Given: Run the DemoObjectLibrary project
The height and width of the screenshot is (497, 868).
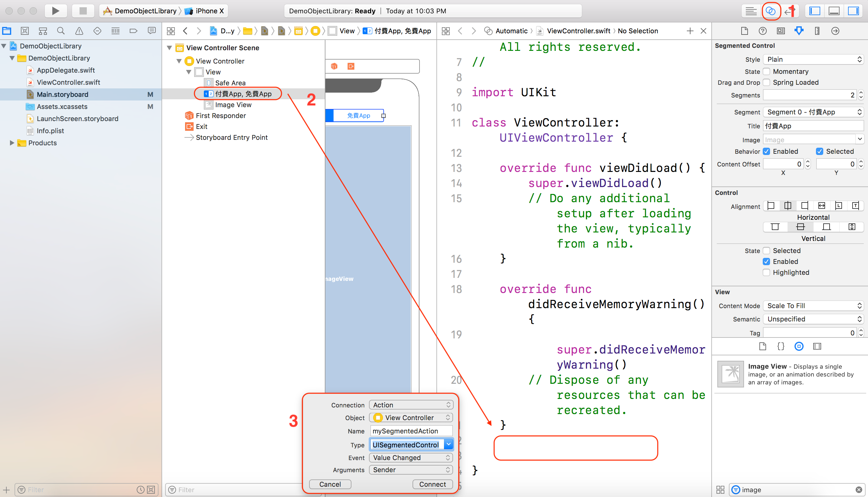Looking at the screenshot, I should pos(56,11).
